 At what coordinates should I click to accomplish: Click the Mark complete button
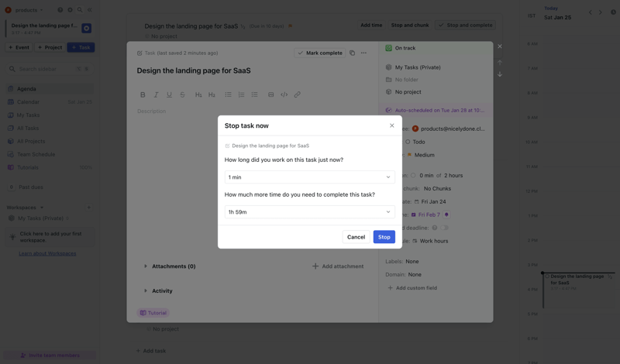(x=319, y=53)
